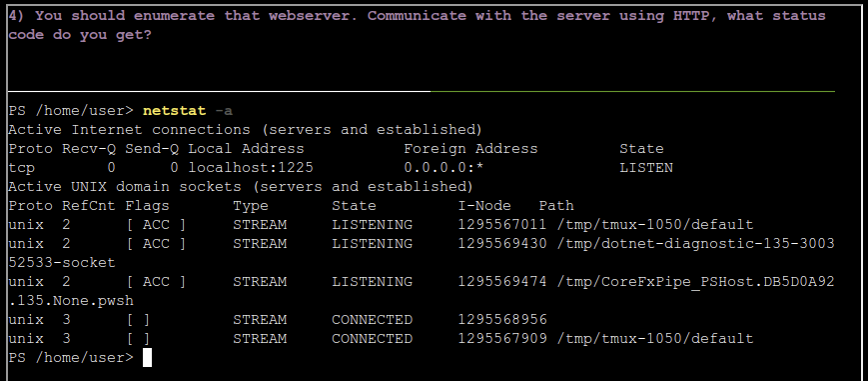Viewport: 868px width, 381px height.
Task: Click the 'Local Address' column header
Action: (246, 149)
